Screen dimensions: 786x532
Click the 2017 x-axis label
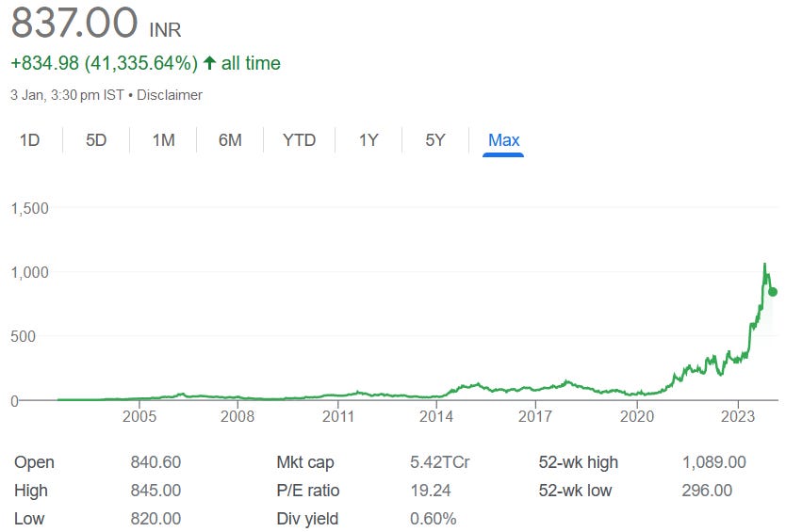(535, 416)
